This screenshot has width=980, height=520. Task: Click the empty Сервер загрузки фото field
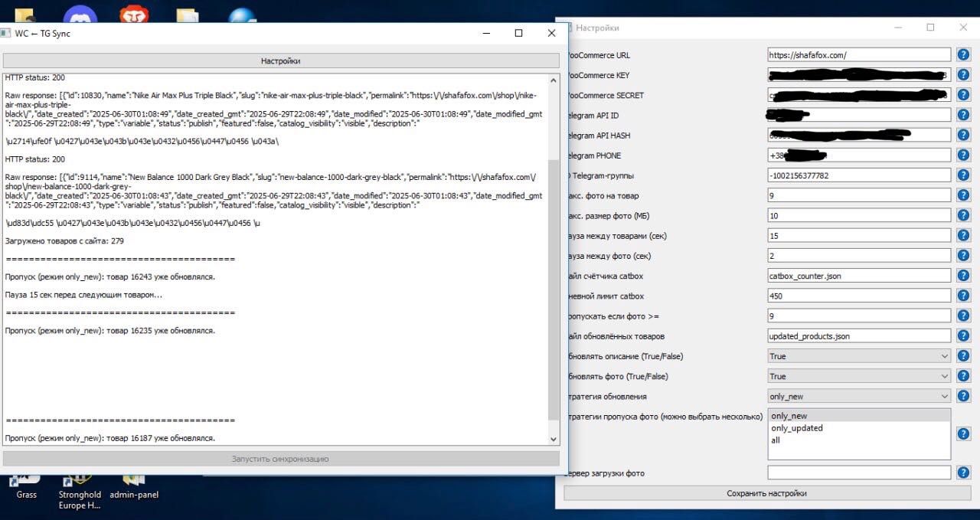point(860,473)
